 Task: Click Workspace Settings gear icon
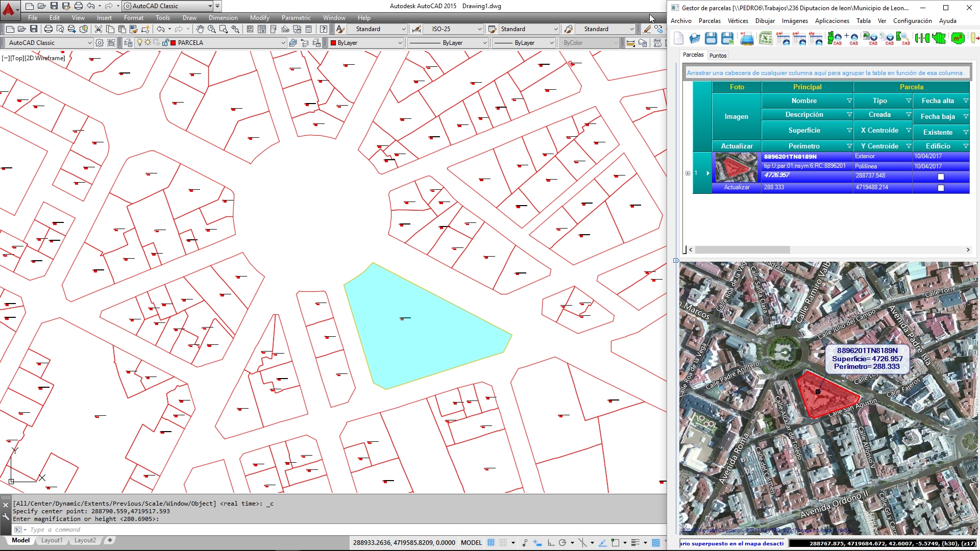coord(100,43)
